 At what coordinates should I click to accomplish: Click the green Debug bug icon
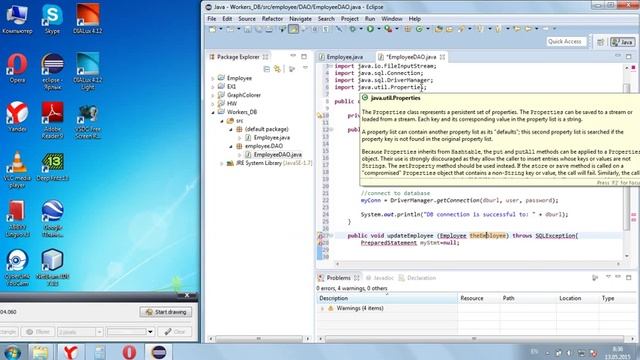pyautogui.click(x=352, y=29)
